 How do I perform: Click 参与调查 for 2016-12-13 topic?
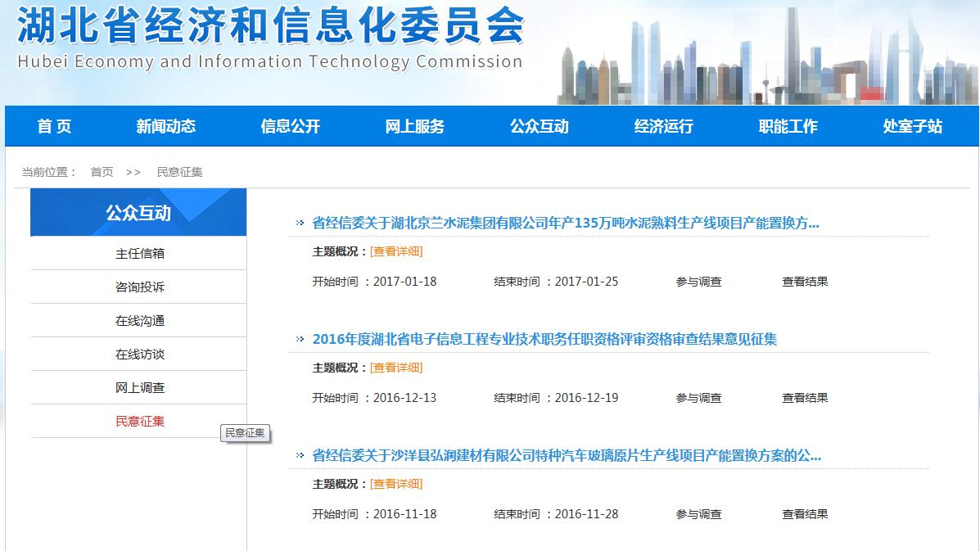pos(698,398)
